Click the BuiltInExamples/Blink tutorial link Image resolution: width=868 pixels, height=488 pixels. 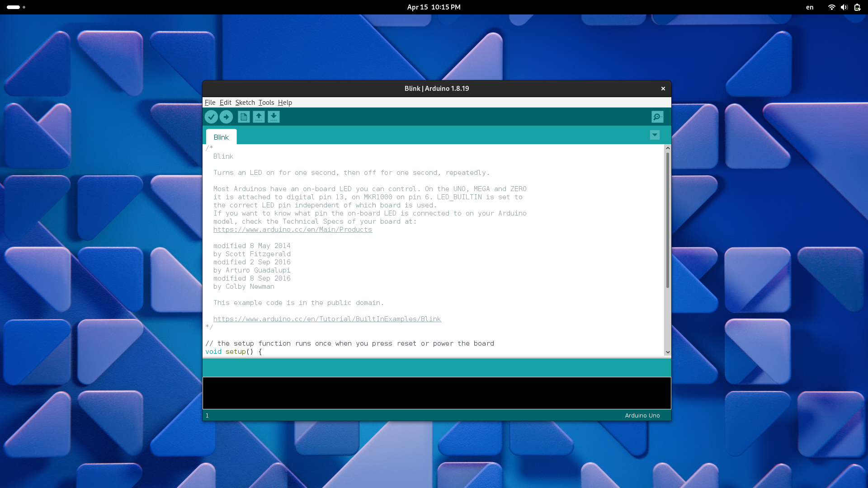click(327, 319)
